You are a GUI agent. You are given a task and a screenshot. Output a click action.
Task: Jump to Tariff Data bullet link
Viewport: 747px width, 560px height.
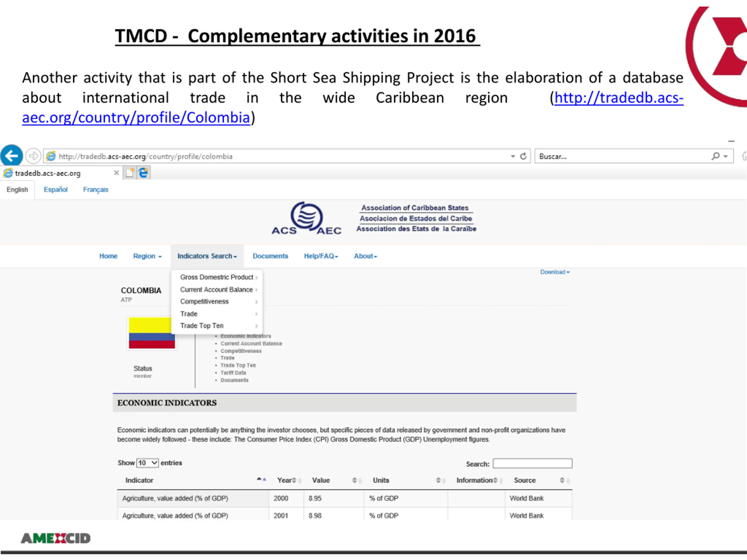click(233, 373)
